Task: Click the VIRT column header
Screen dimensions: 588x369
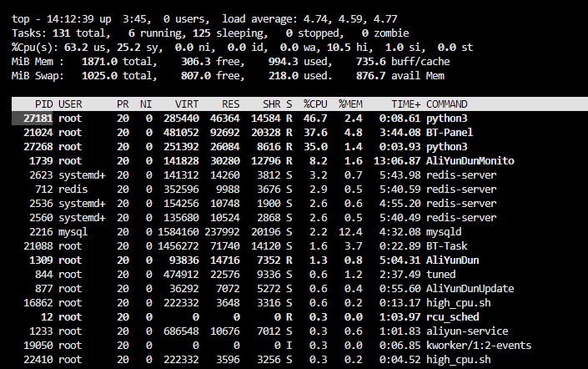Action: click(x=187, y=104)
